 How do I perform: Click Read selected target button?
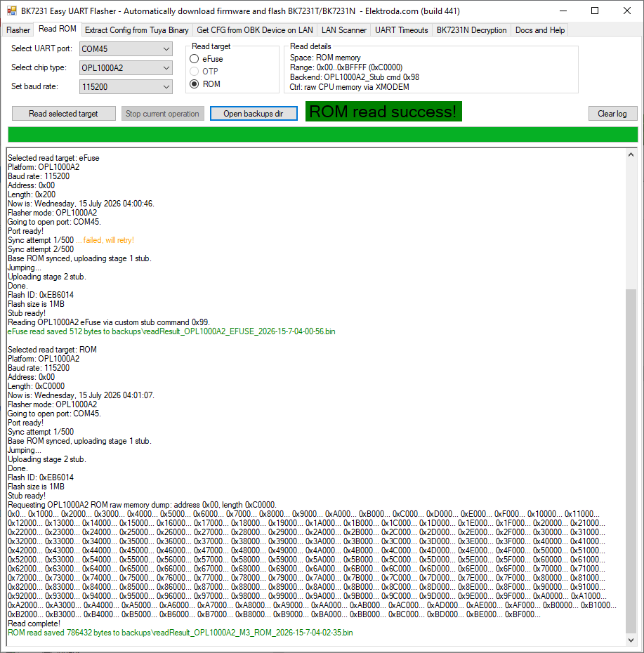click(x=64, y=114)
